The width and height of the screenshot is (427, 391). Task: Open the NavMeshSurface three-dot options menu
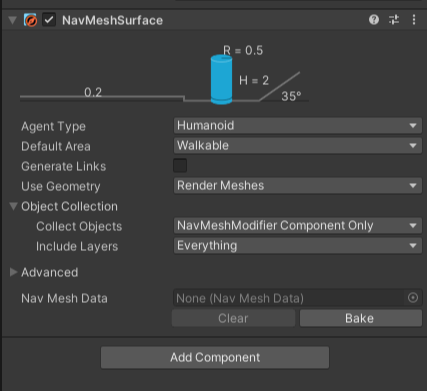414,20
